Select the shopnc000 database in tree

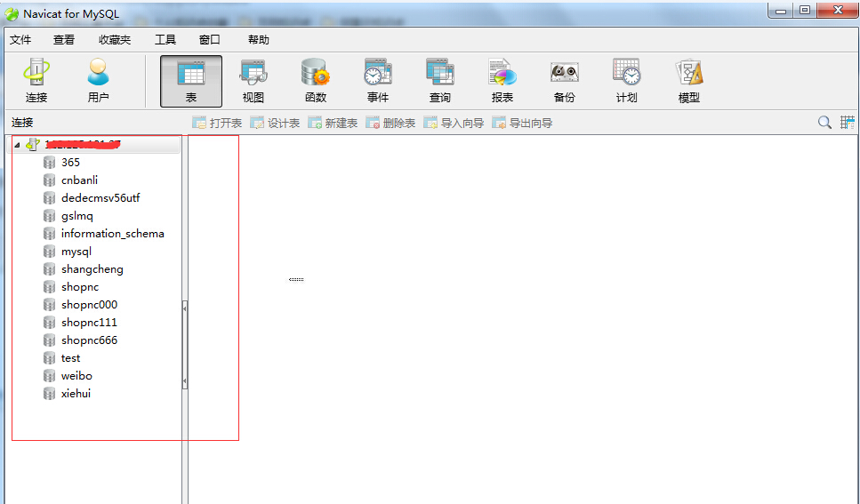[x=89, y=305]
